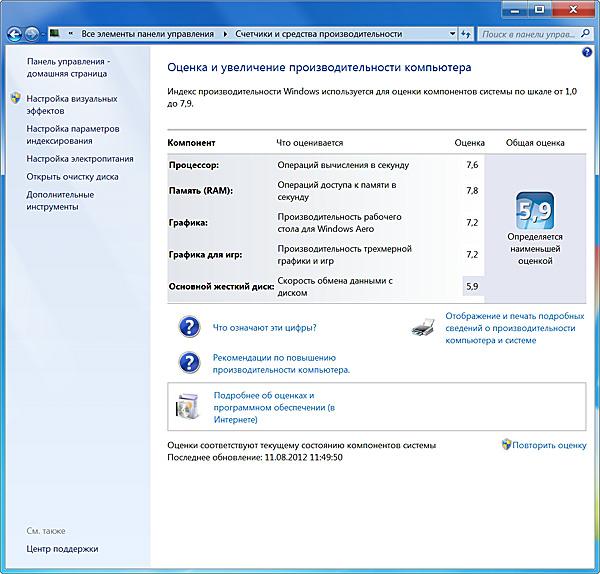Click question mark icon beside 'Рекомендации по повышению'

pos(189,362)
